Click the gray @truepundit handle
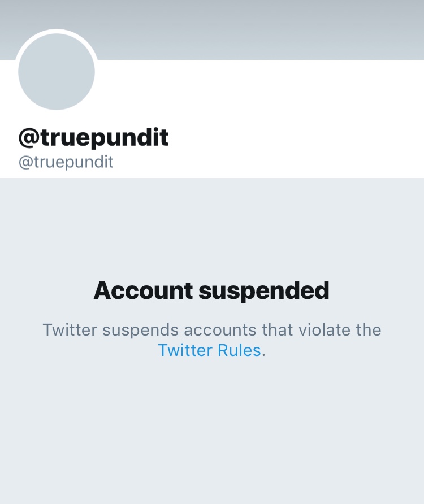 (x=66, y=162)
